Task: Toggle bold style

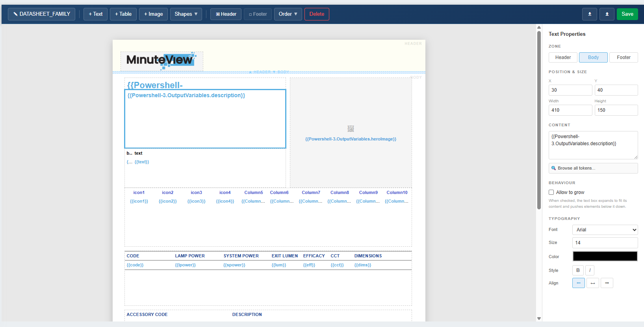Action: tap(578, 270)
